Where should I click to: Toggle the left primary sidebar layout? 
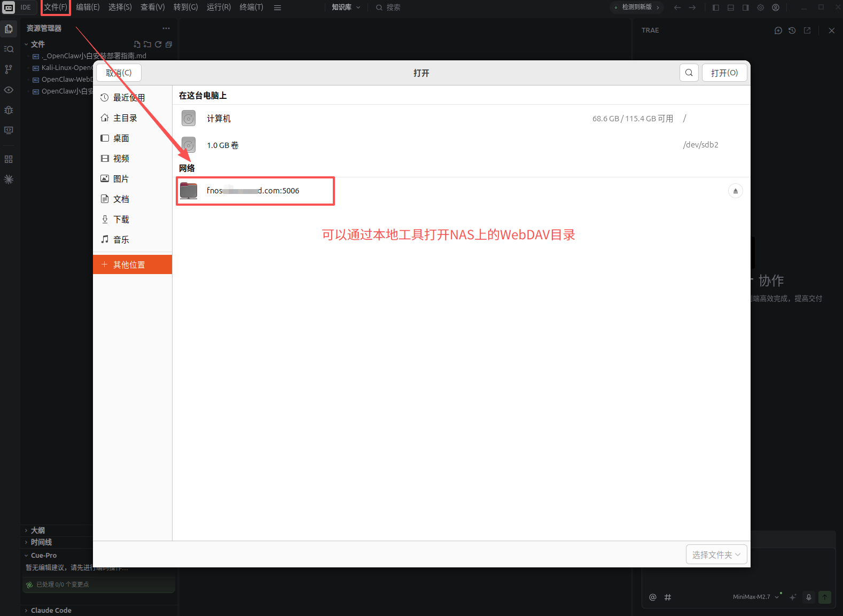tap(716, 7)
